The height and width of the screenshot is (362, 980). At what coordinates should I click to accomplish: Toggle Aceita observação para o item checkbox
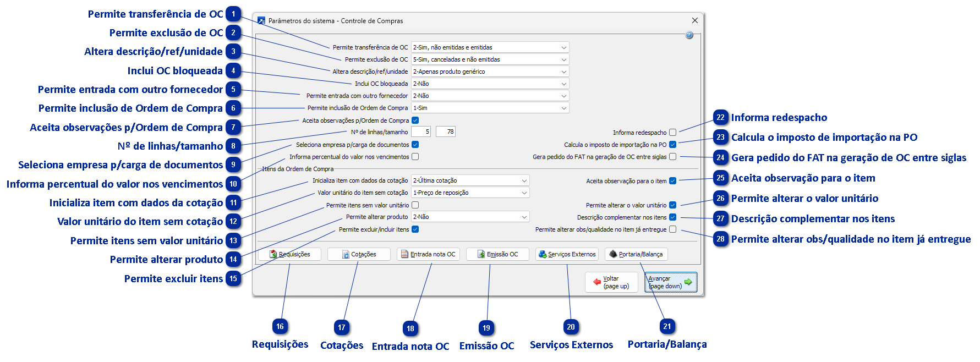pos(673,181)
